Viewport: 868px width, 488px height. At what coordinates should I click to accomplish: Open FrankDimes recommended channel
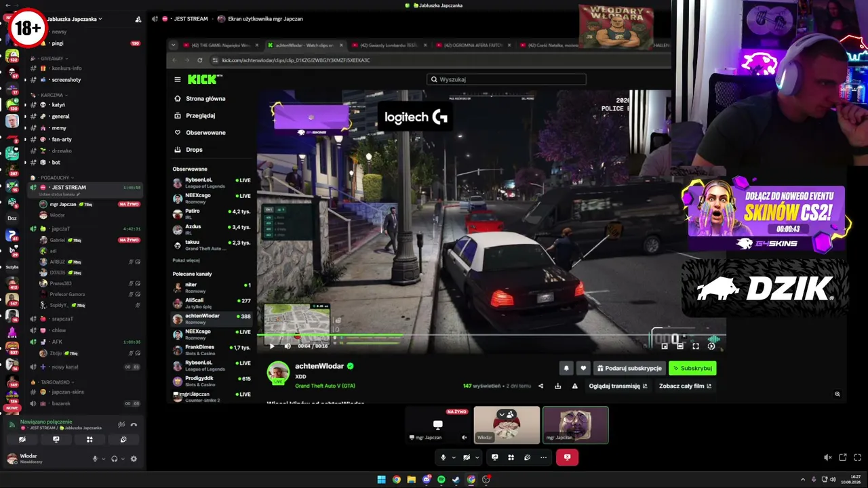point(212,350)
